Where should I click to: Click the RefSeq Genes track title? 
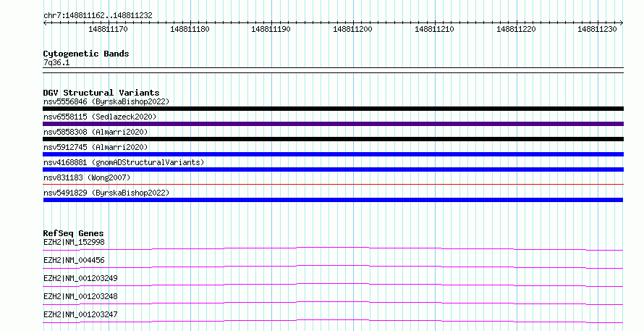coord(74,233)
